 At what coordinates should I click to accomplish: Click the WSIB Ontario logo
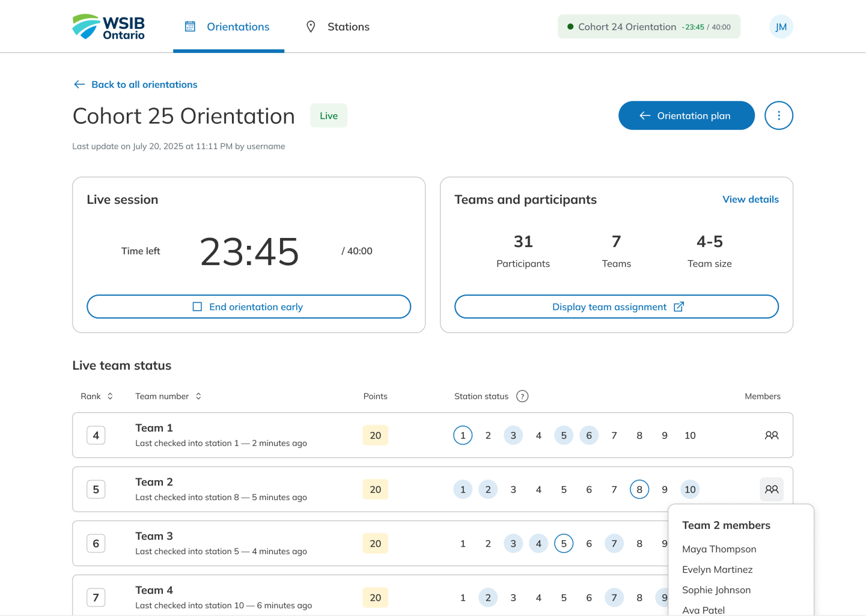(109, 27)
